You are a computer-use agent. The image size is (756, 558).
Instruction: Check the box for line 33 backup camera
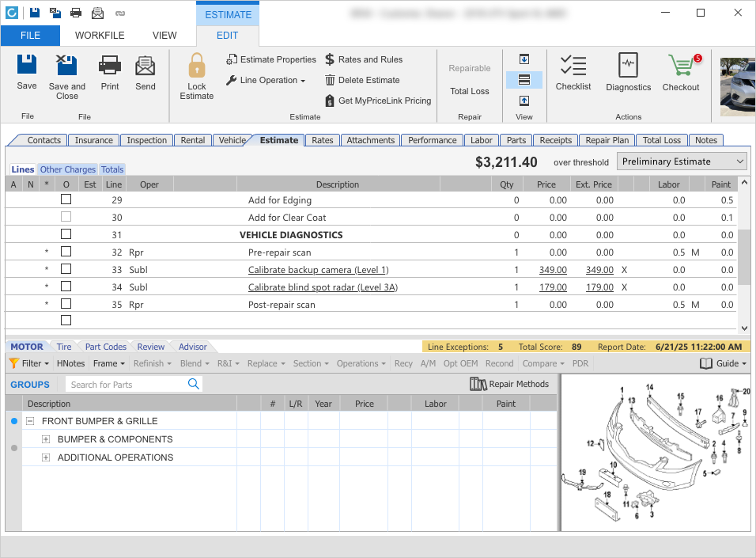pos(66,269)
